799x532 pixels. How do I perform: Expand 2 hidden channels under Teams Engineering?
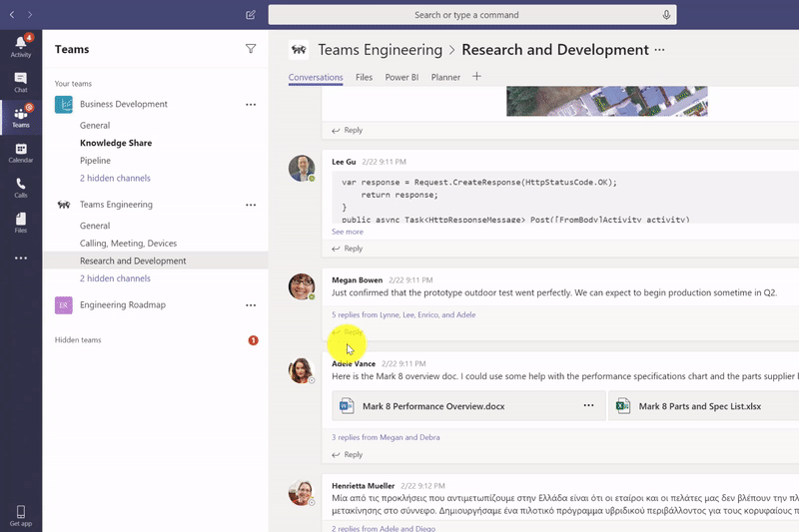tap(115, 278)
